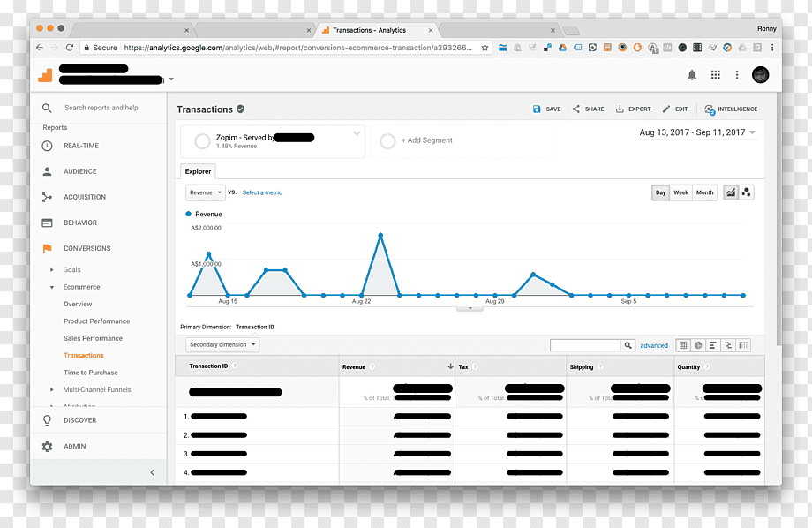Open Product Performance report
The width and height of the screenshot is (812, 528).
click(96, 321)
